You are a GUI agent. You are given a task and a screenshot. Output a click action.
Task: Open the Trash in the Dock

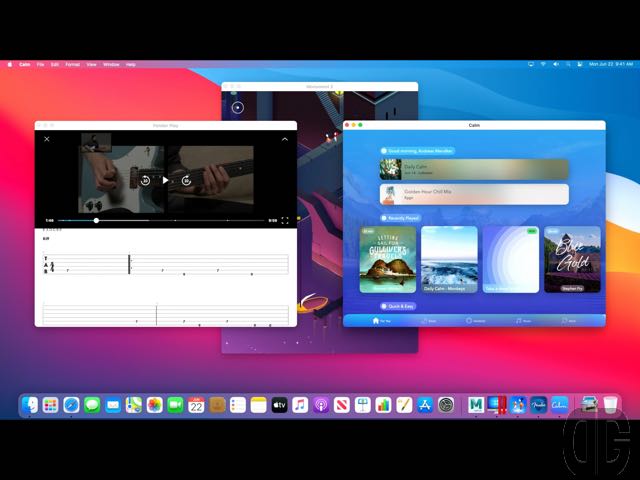[610, 405]
